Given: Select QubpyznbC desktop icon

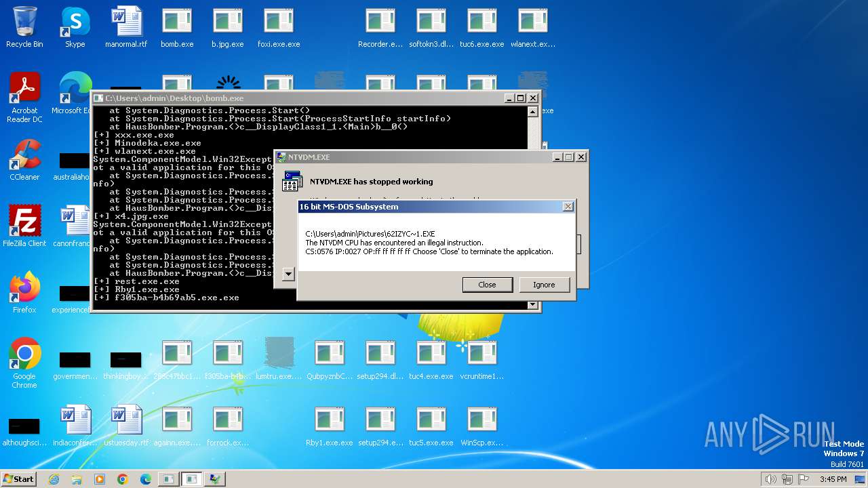Looking at the screenshot, I should (330, 360).
